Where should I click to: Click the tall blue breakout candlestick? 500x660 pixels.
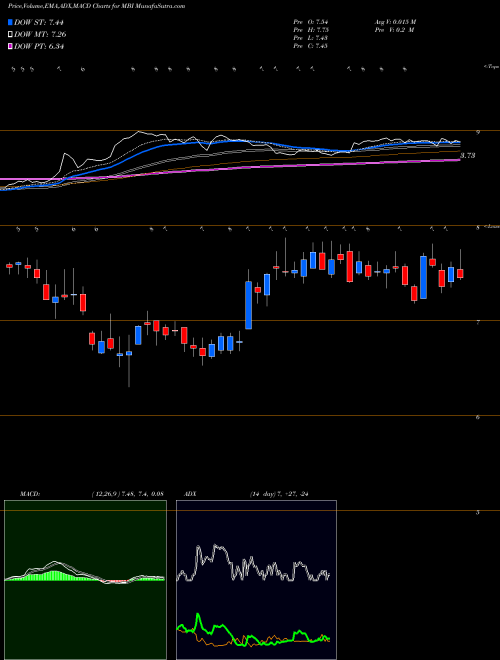point(248,305)
